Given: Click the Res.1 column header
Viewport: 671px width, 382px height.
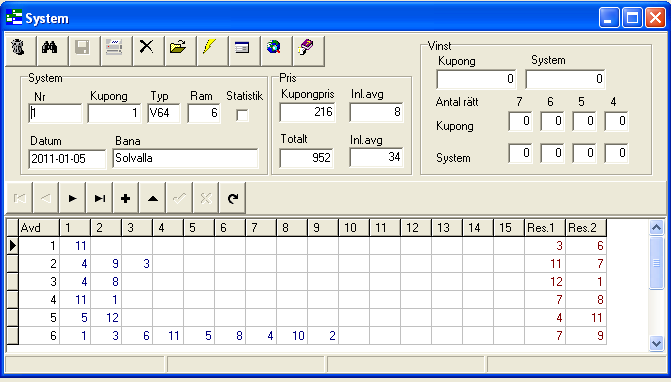Looking at the screenshot, I should click(545, 228).
